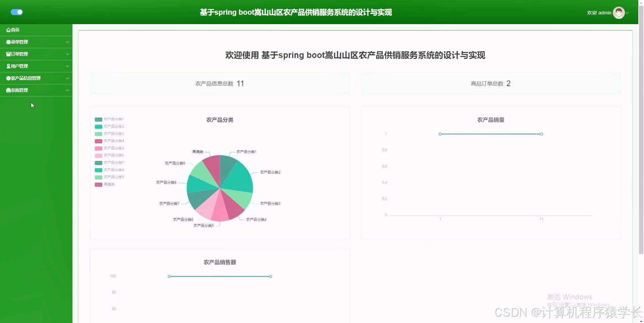This screenshot has width=644, height=323.
Task: Click the header system title text
Action: point(296,12)
